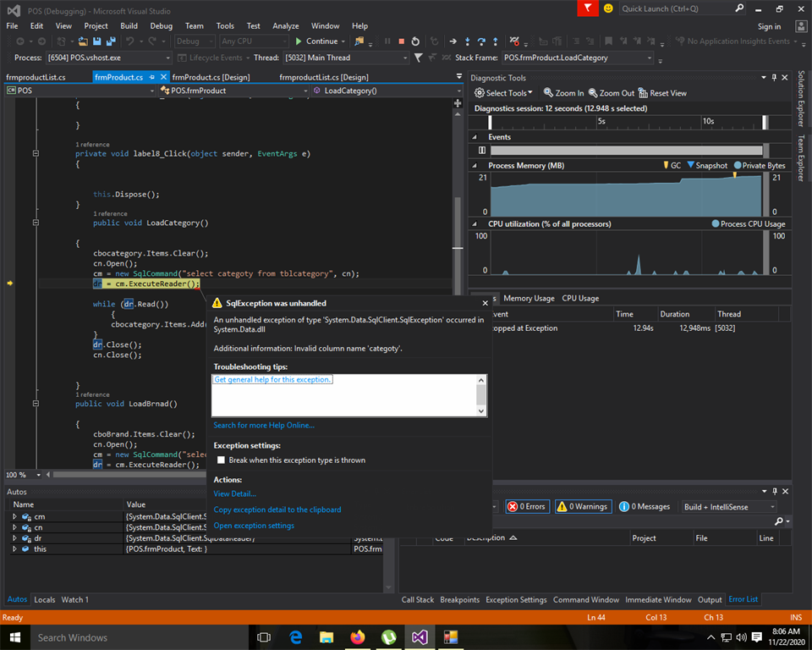
Task: Click the split editor icon above the scrollbar
Action: (458, 103)
